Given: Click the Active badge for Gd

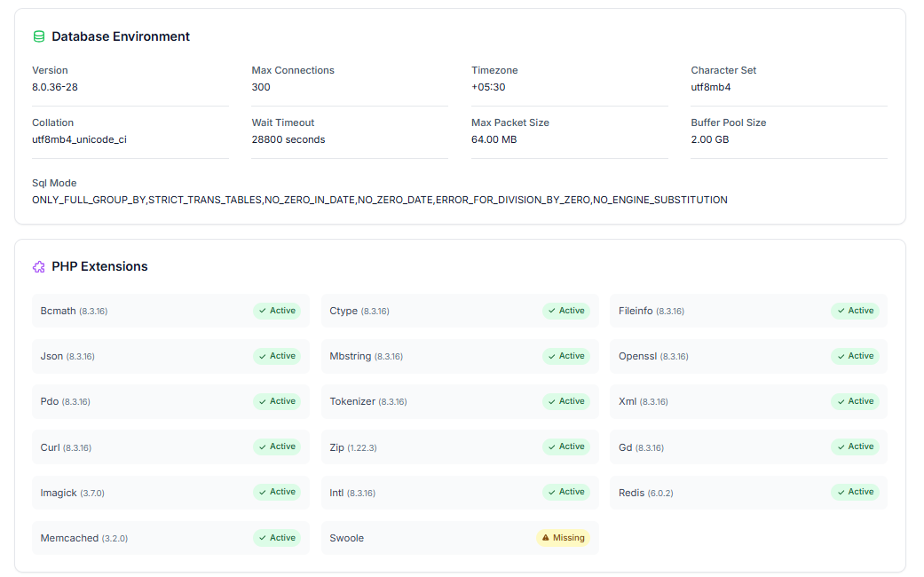Looking at the screenshot, I should [x=855, y=447].
